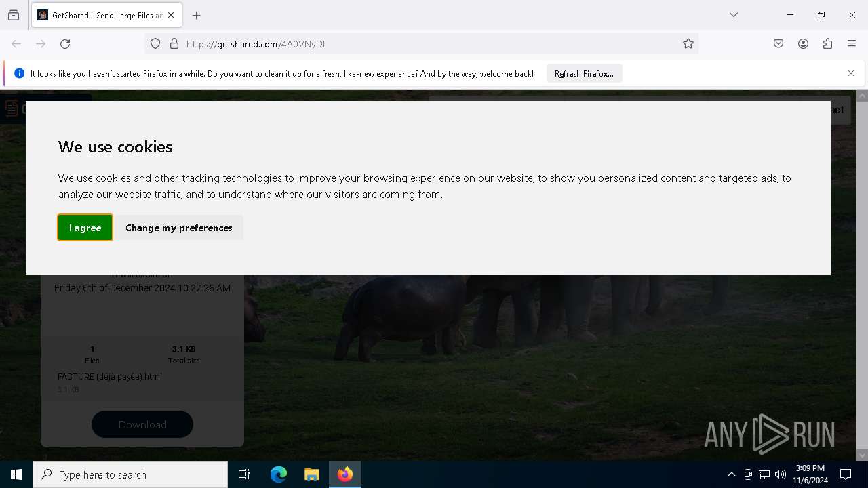Open the Extensions puzzle icon

(827, 44)
